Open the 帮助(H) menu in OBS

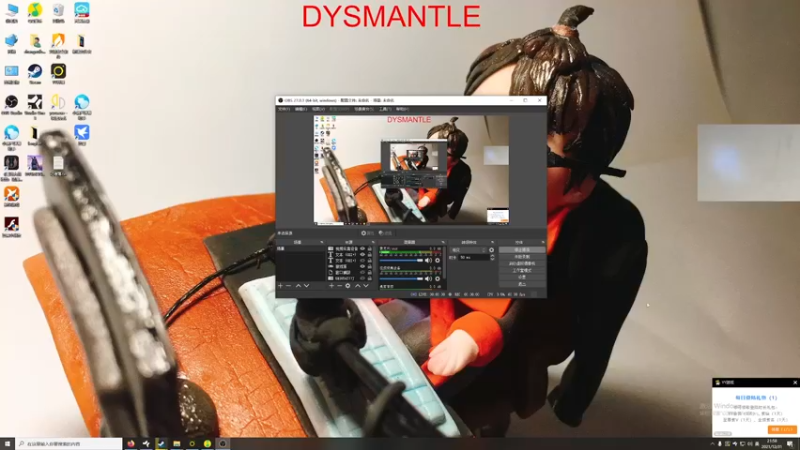(x=403, y=109)
